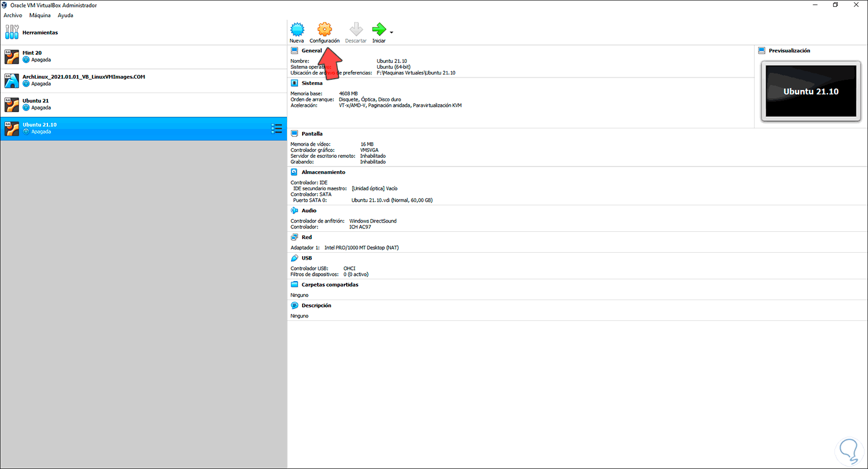This screenshot has width=868, height=469.
Task: Click the Previsualización monitor icon
Action: (762, 50)
